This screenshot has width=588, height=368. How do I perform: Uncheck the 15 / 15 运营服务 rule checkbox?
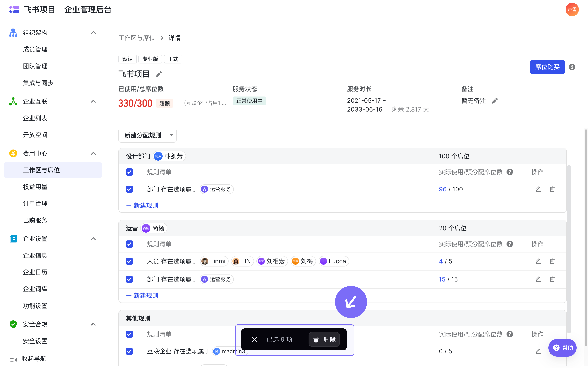[129, 279]
